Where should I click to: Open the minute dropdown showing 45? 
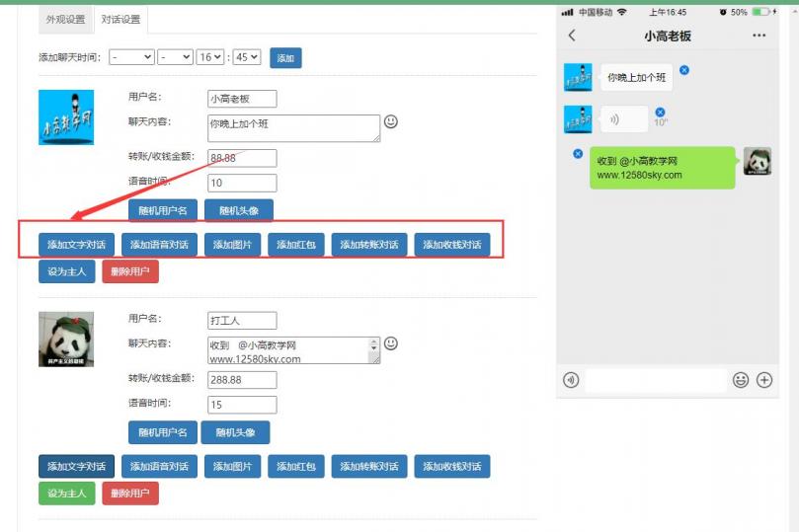[x=247, y=57]
